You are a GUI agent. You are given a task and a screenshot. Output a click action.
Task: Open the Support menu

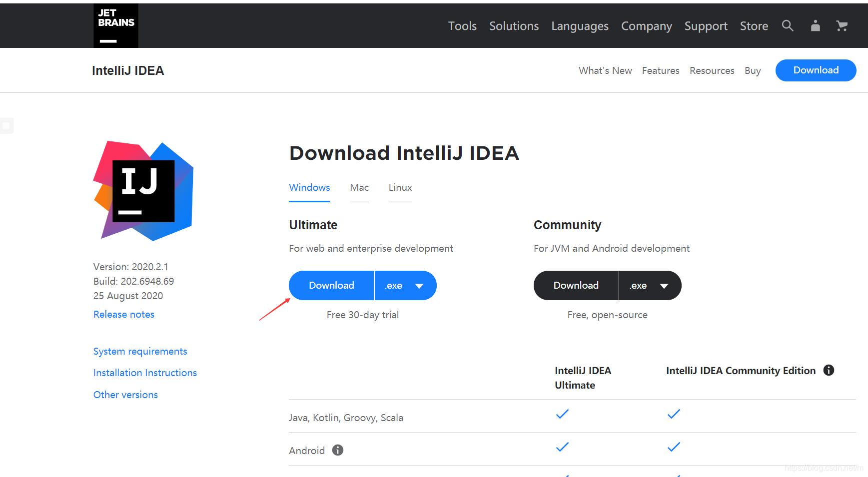click(706, 26)
